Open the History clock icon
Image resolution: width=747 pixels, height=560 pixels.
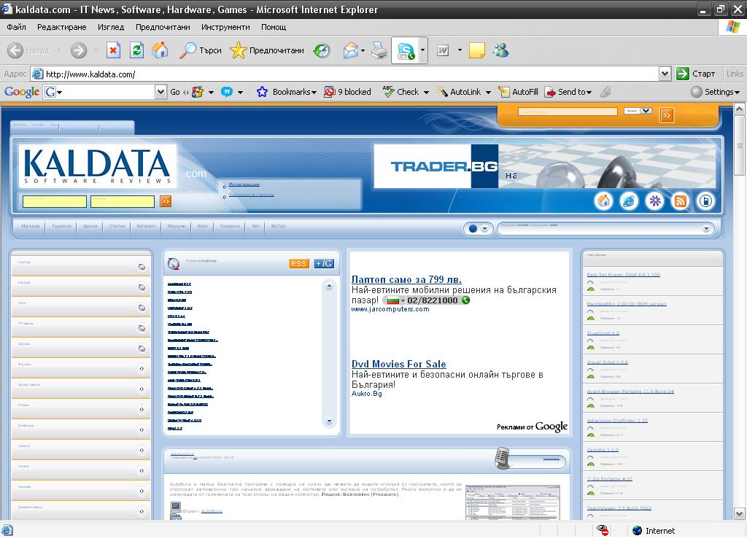coord(322,50)
